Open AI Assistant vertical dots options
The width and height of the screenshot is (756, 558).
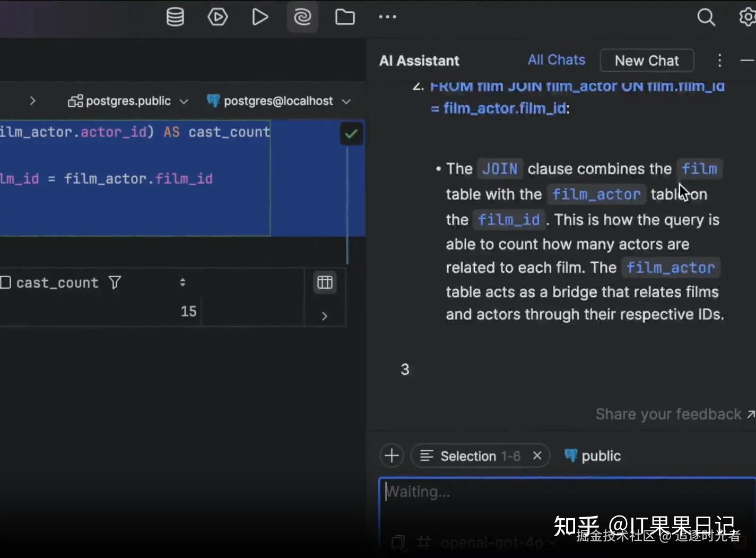(x=719, y=61)
